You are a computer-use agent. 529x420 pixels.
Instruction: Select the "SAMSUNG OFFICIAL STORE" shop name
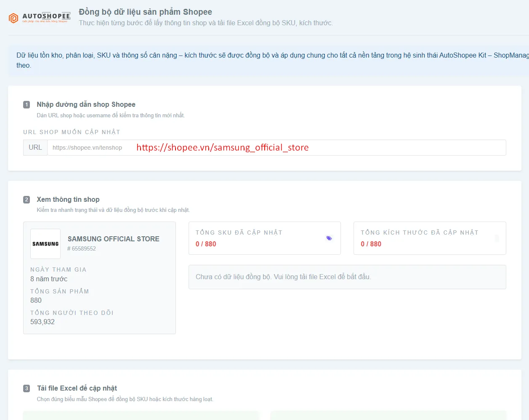[114, 239]
